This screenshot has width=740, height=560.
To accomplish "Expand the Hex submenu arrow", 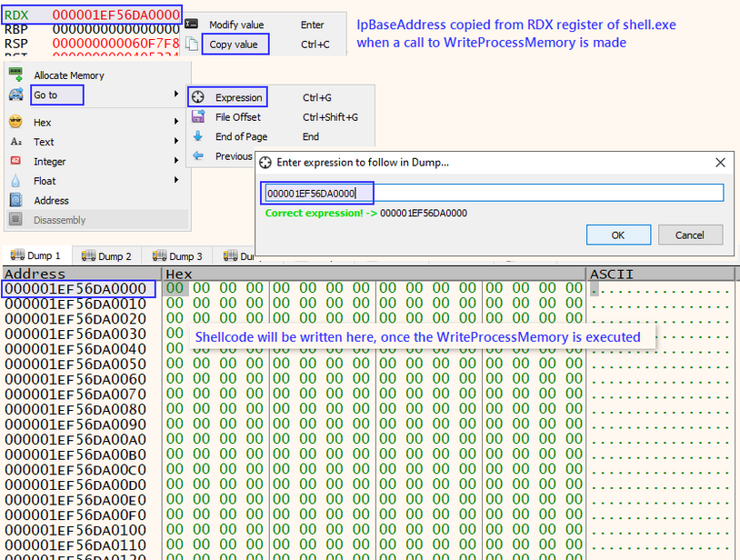I will (175, 121).
